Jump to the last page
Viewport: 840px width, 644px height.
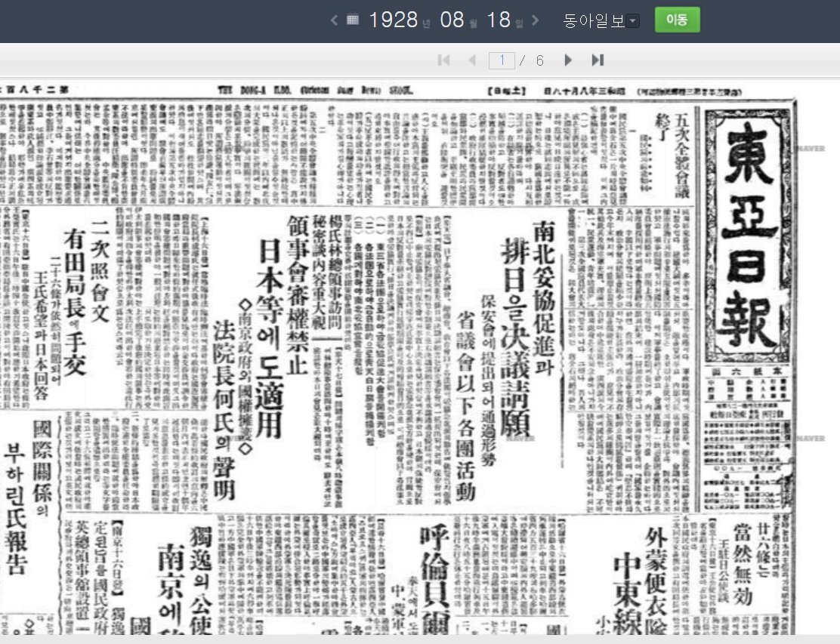(598, 60)
